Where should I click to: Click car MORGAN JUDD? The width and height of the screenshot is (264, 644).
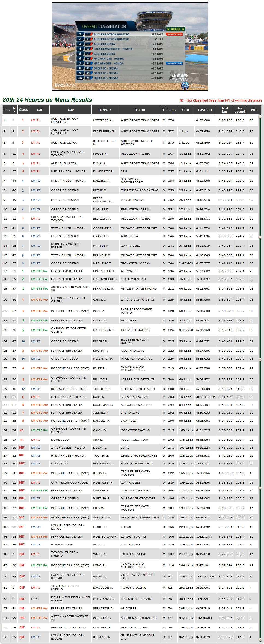pos(62,544)
